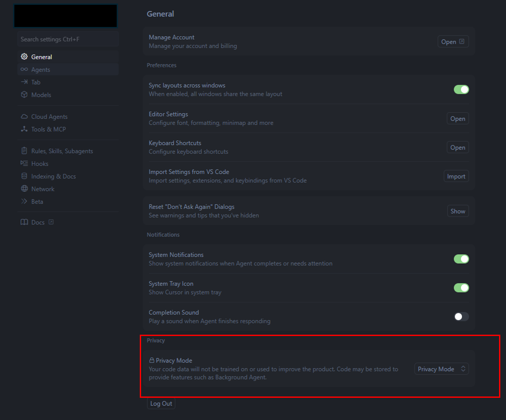Turn off System Notifications toggle
This screenshot has width=506, height=420.
(x=461, y=259)
